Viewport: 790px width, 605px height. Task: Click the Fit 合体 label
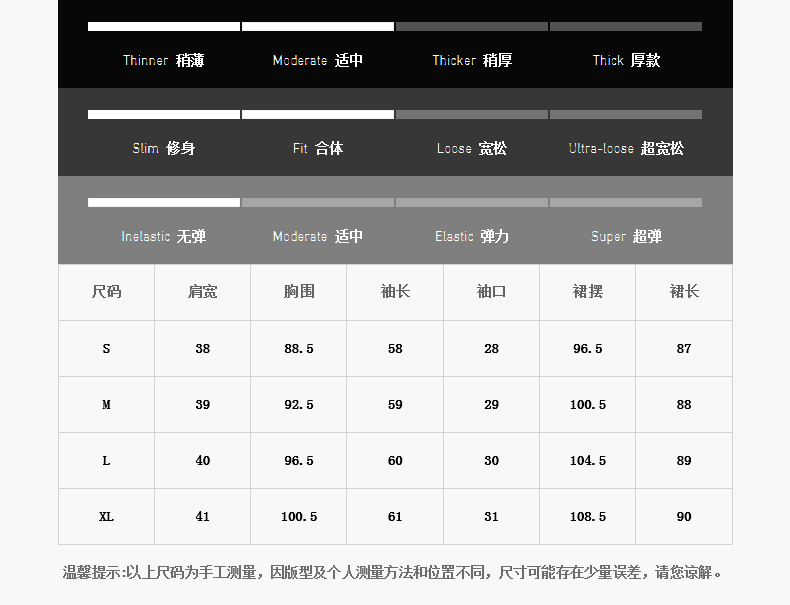[x=318, y=148]
